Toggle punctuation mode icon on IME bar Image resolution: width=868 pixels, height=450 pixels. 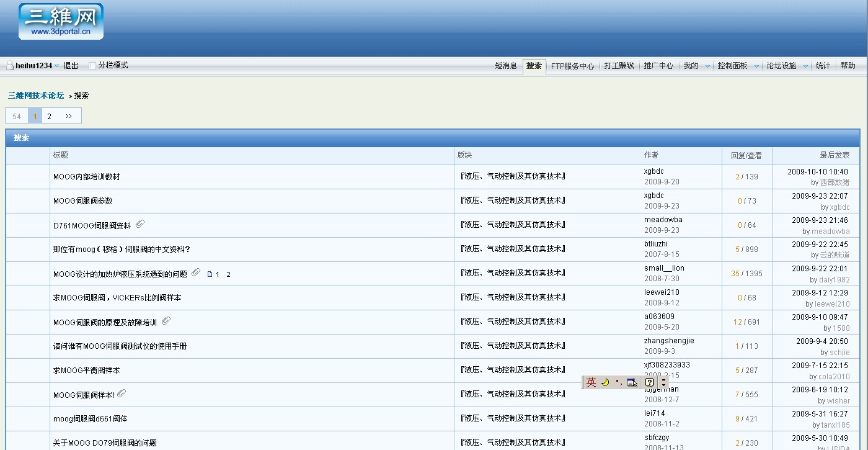pos(619,382)
